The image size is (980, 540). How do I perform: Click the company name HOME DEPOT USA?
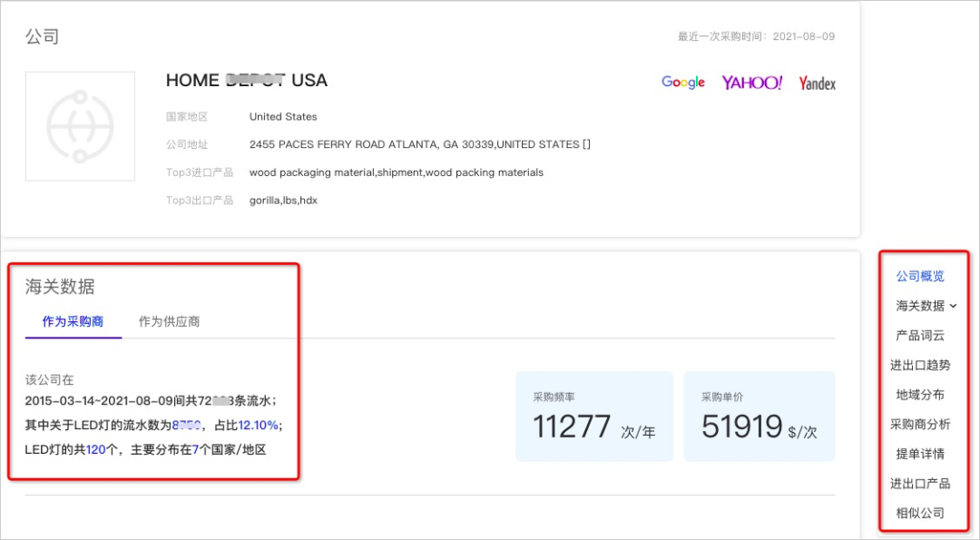point(246,80)
